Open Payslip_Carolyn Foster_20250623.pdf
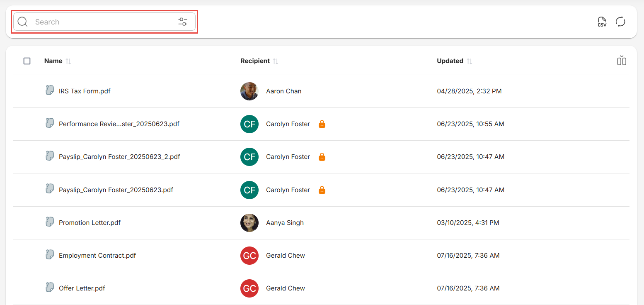Viewport: 644px width, 305px height. click(116, 190)
